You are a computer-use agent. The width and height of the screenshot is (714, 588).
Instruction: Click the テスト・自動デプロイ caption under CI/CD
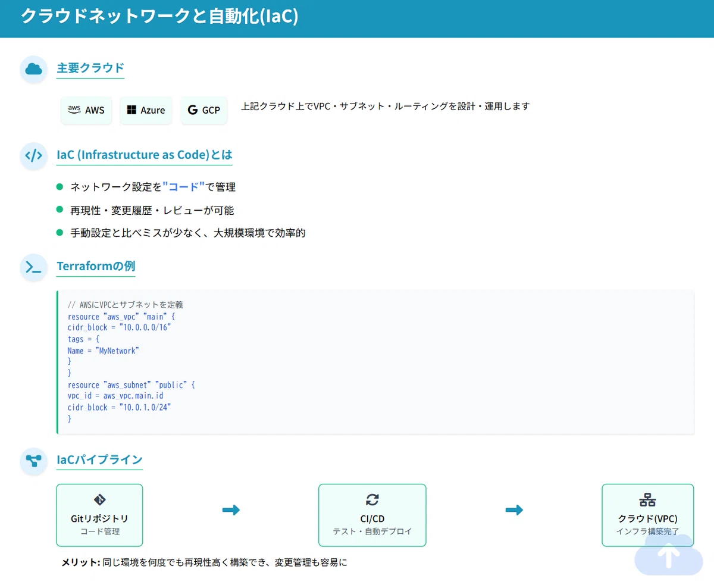pyautogui.click(x=372, y=531)
